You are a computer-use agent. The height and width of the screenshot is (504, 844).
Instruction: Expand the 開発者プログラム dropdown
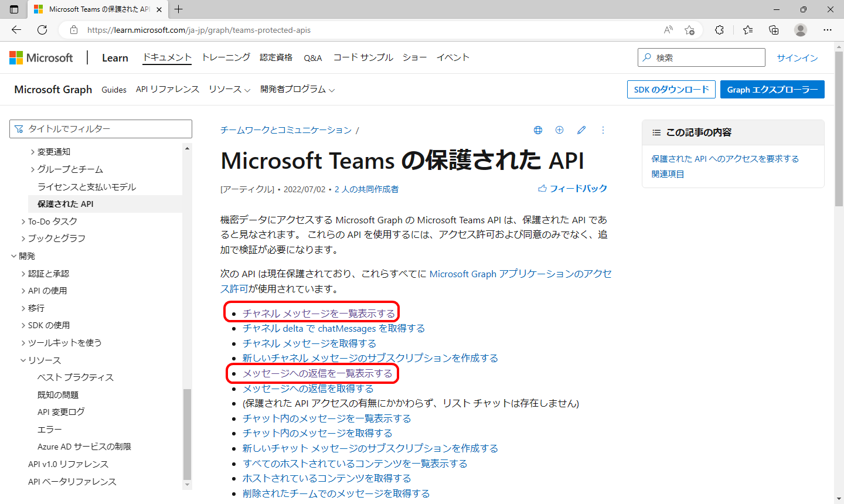click(x=297, y=89)
